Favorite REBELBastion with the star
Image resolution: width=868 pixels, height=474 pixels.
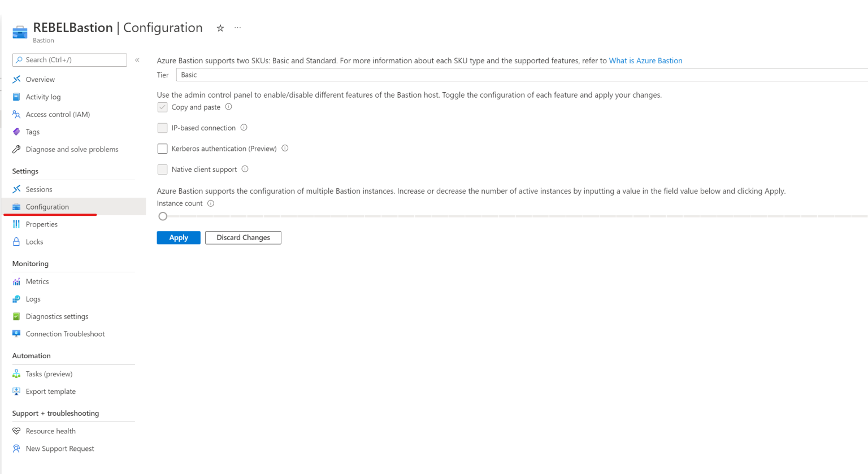coord(220,28)
